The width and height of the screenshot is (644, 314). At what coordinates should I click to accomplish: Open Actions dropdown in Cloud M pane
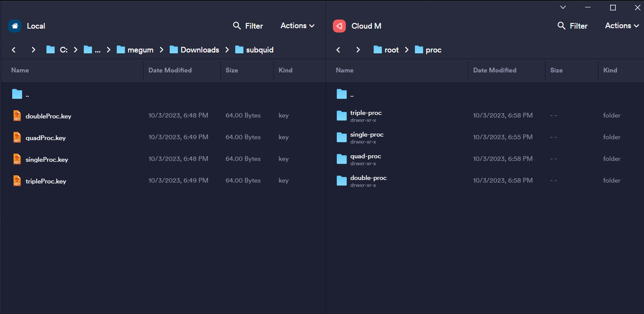[x=622, y=26]
